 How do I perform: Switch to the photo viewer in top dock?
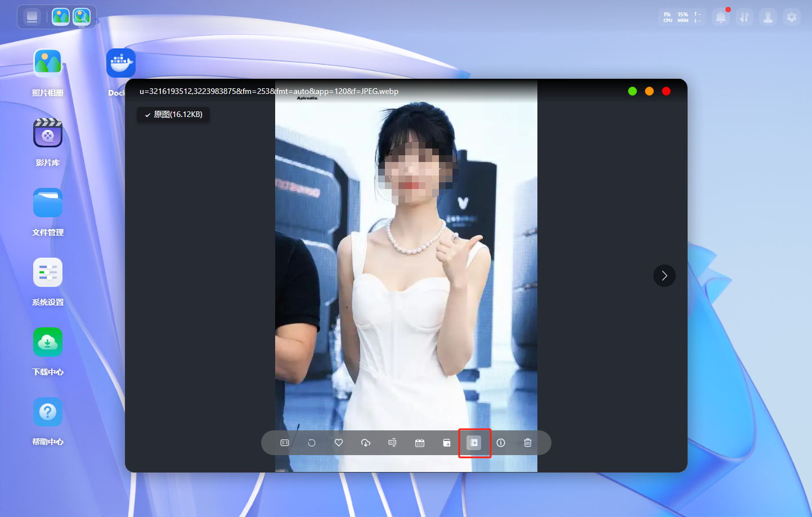[82, 17]
